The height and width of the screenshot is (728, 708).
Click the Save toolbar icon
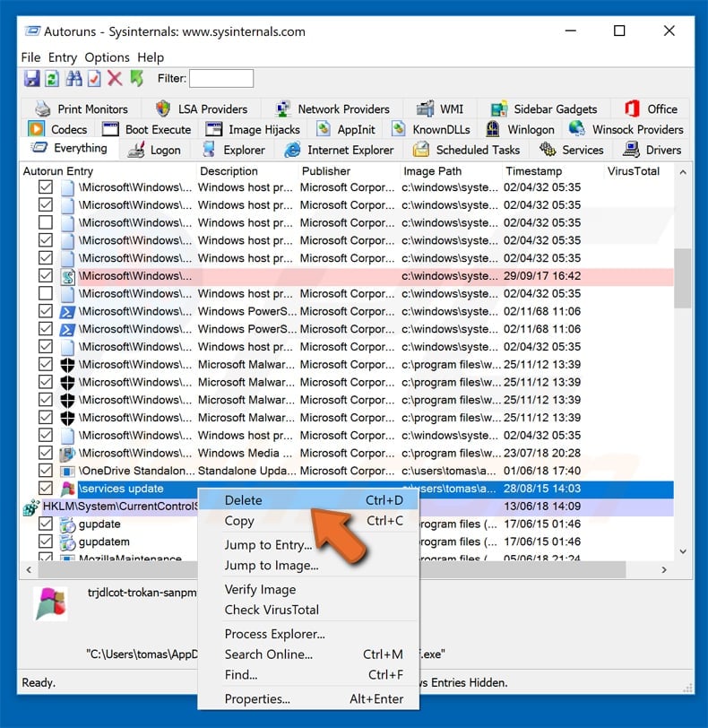coord(32,79)
